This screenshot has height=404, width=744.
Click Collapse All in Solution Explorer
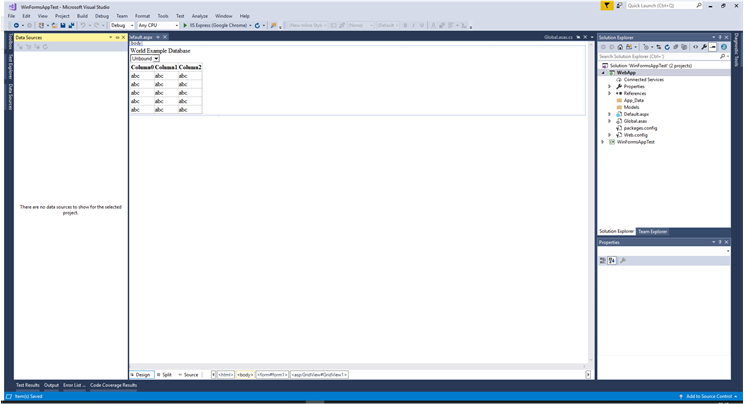click(676, 47)
